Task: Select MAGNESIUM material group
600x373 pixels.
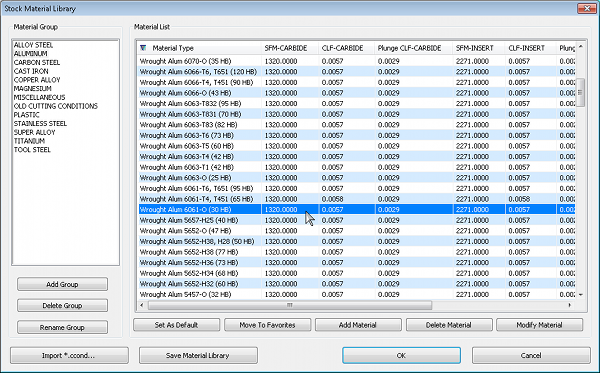Action: coord(33,88)
